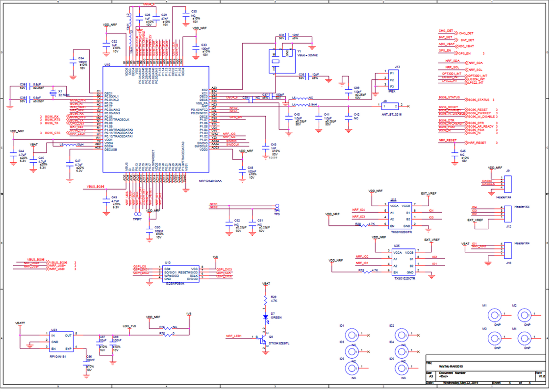Click transistor Q8 DTC043ZEBTL symbol
555x392 pixels.
[262, 340]
